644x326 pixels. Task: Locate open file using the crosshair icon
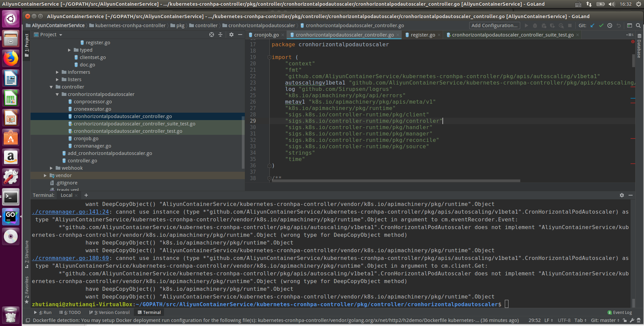212,35
